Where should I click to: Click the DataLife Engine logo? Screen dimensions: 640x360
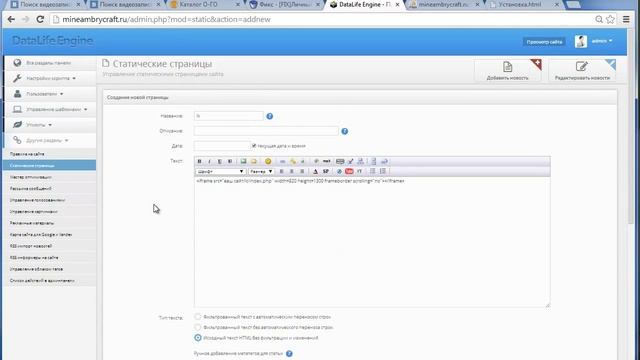coord(52,41)
